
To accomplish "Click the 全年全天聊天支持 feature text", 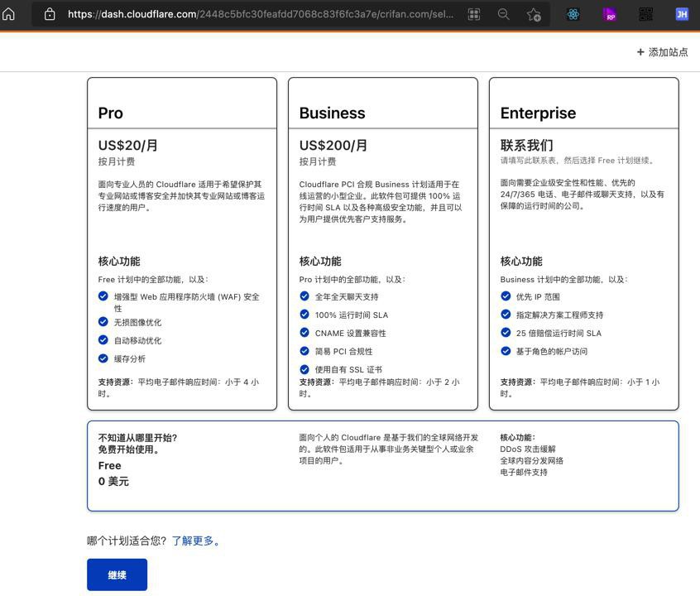I will point(347,296).
